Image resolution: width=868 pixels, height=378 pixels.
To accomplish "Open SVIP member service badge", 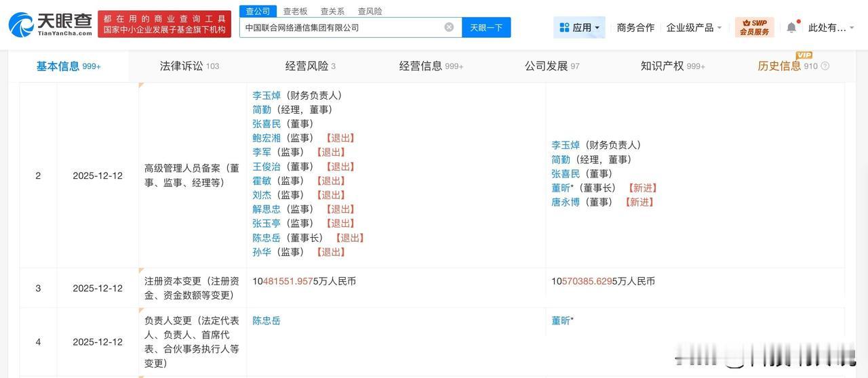I will click(x=754, y=27).
